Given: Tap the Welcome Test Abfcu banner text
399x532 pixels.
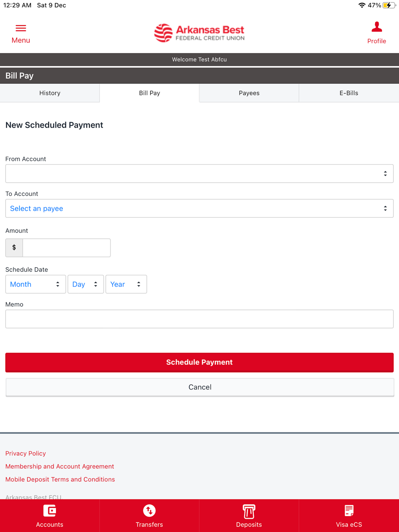Looking at the screenshot, I should pyautogui.click(x=199, y=59).
